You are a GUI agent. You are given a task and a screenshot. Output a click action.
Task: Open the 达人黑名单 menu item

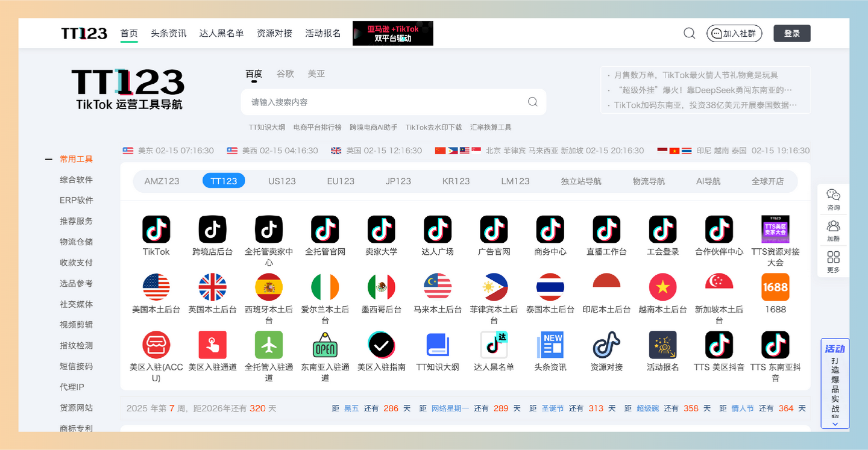click(221, 34)
